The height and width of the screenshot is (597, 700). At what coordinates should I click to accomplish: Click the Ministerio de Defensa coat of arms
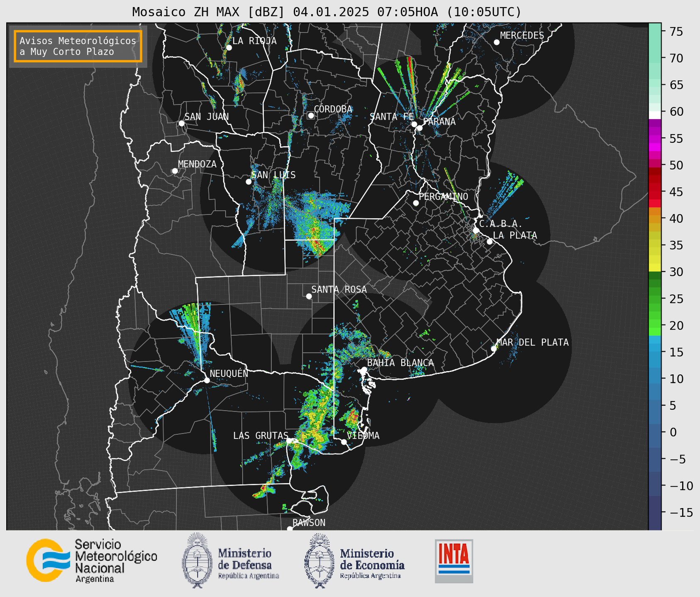tap(197, 560)
